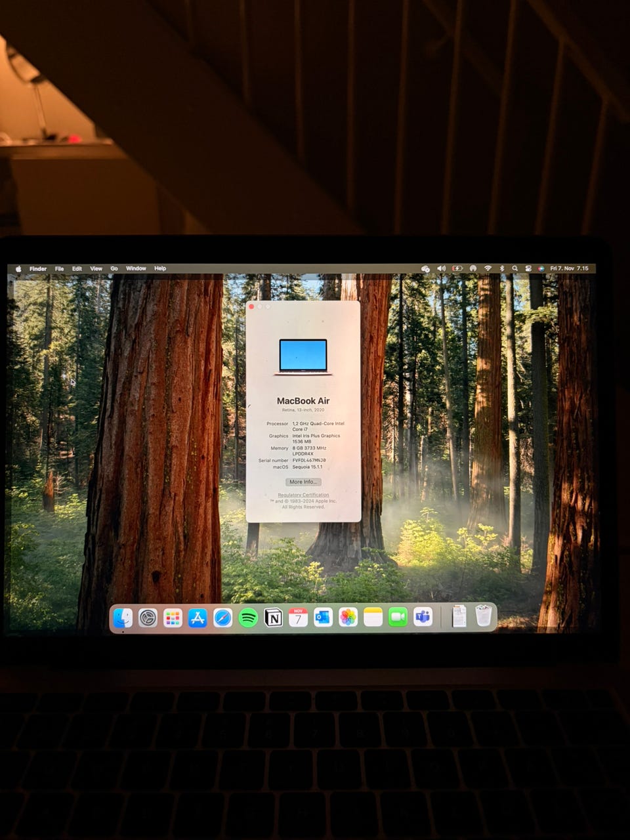Image resolution: width=630 pixels, height=840 pixels.
Task: Click the "Intel Iris Plus Graphics" text
Action: tap(316, 436)
